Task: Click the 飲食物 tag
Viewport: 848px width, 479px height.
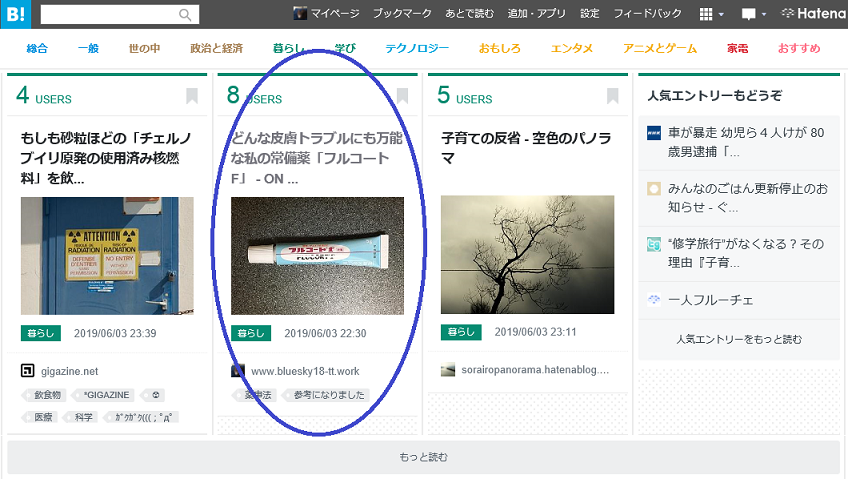Action: [x=44, y=395]
